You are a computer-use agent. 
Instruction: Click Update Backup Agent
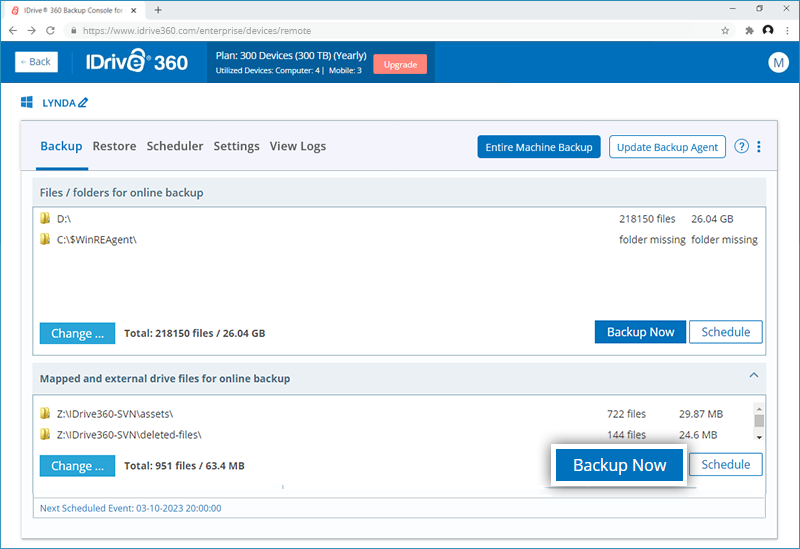pyautogui.click(x=667, y=147)
